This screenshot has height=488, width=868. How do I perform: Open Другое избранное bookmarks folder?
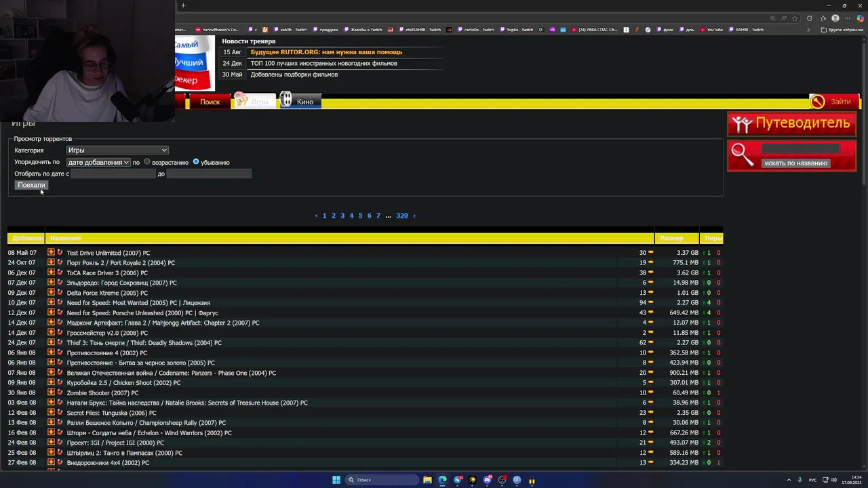[x=842, y=30]
